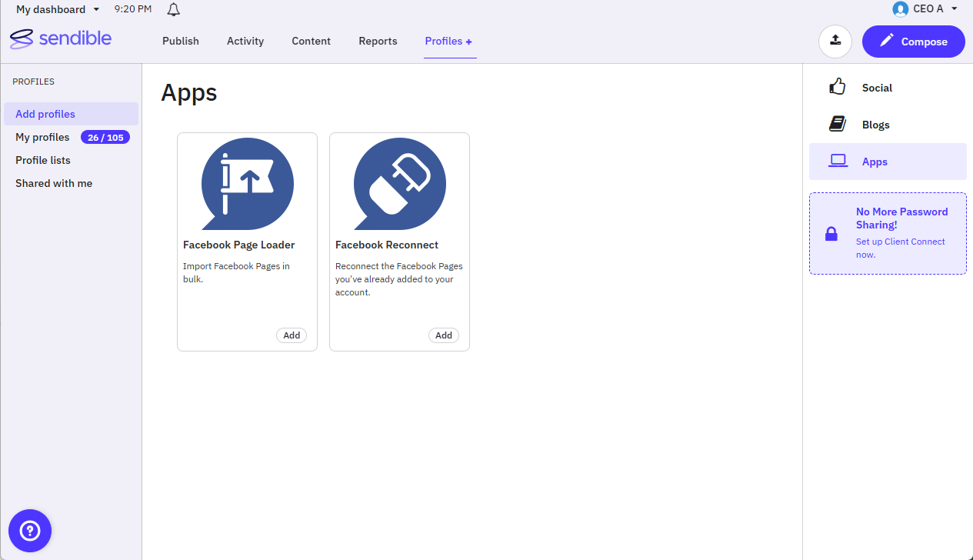Open the CEO A account dropdown arrow

coord(955,9)
